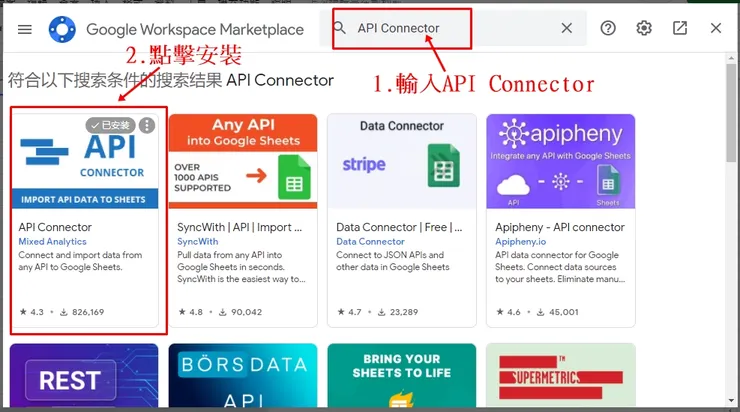Open the Any API into Google Sheets thumbnail
Screen dimensions: 740x412
pyautogui.click(x=243, y=161)
